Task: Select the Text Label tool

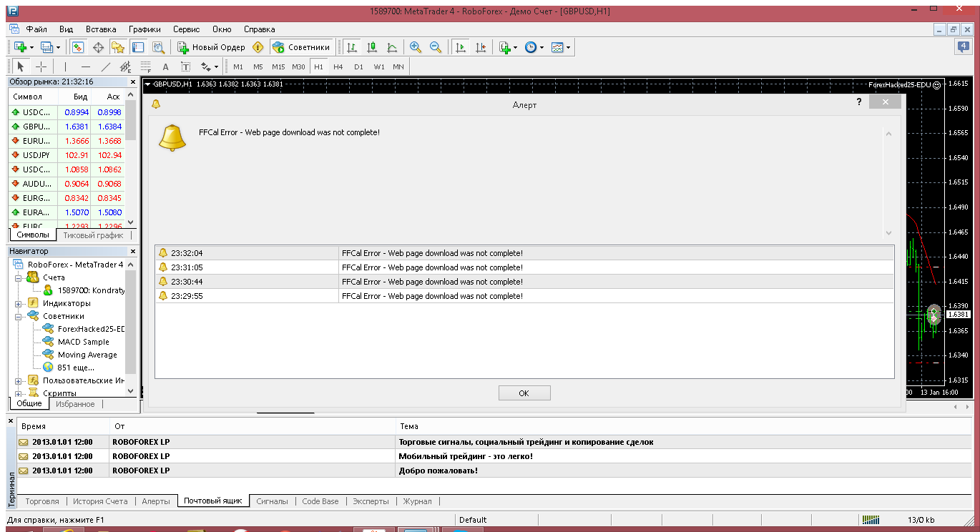Action: [185, 66]
